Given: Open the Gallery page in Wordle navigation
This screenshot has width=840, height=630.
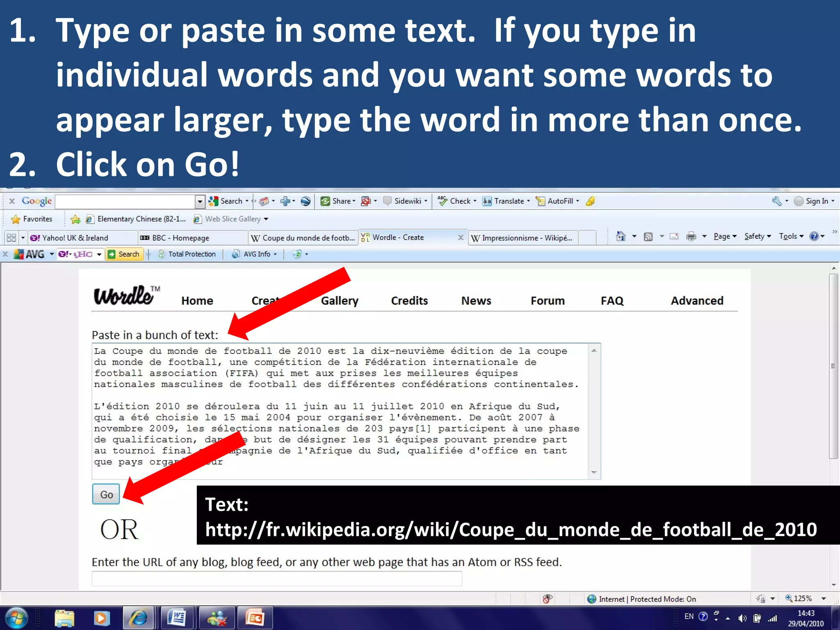Looking at the screenshot, I should coord(339,301).
